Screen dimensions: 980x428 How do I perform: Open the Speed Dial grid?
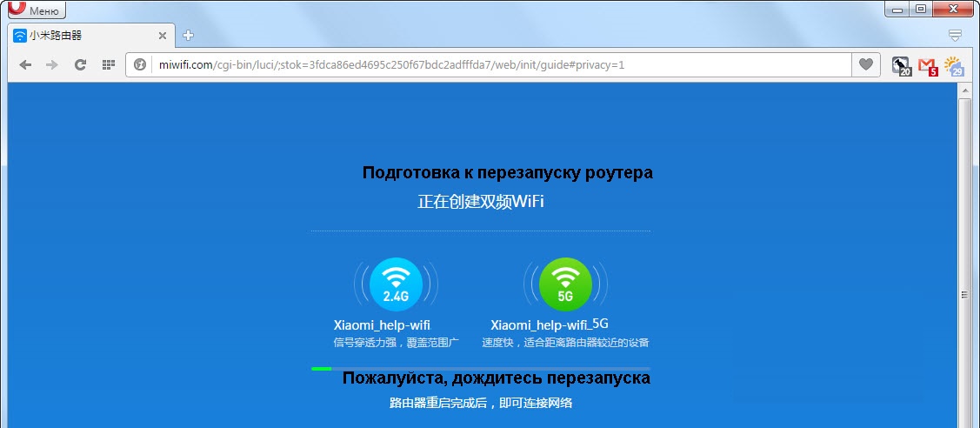(108, 64)
